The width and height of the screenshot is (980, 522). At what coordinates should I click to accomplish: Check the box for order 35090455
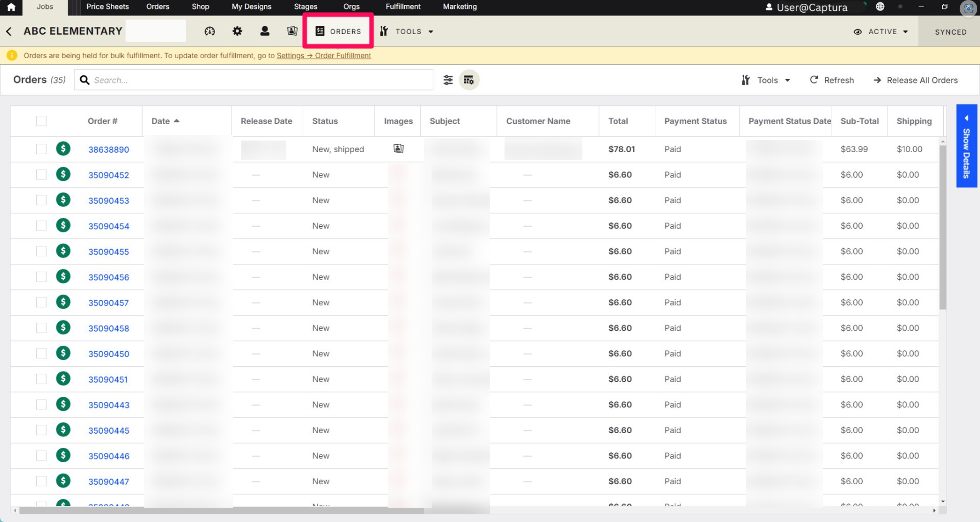point(41,251)
